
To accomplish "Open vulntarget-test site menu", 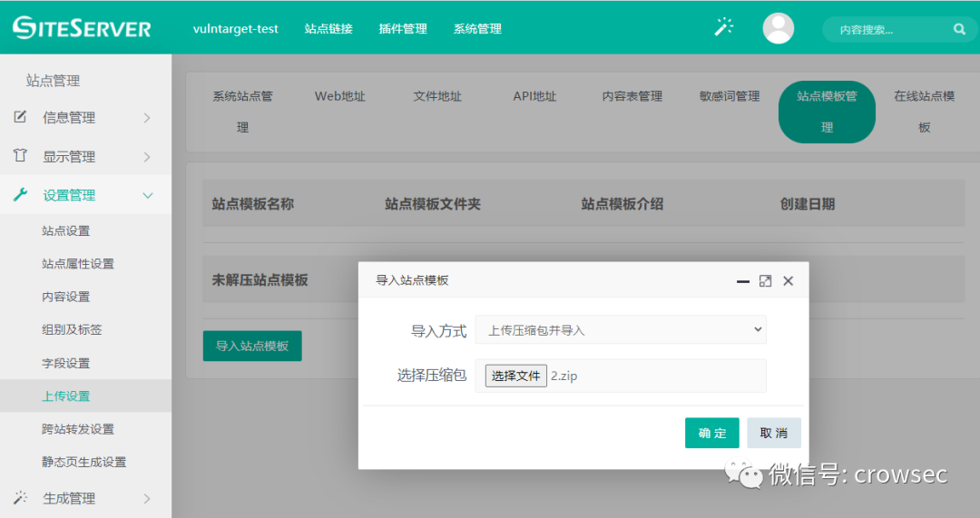I will tap(236, 29).
